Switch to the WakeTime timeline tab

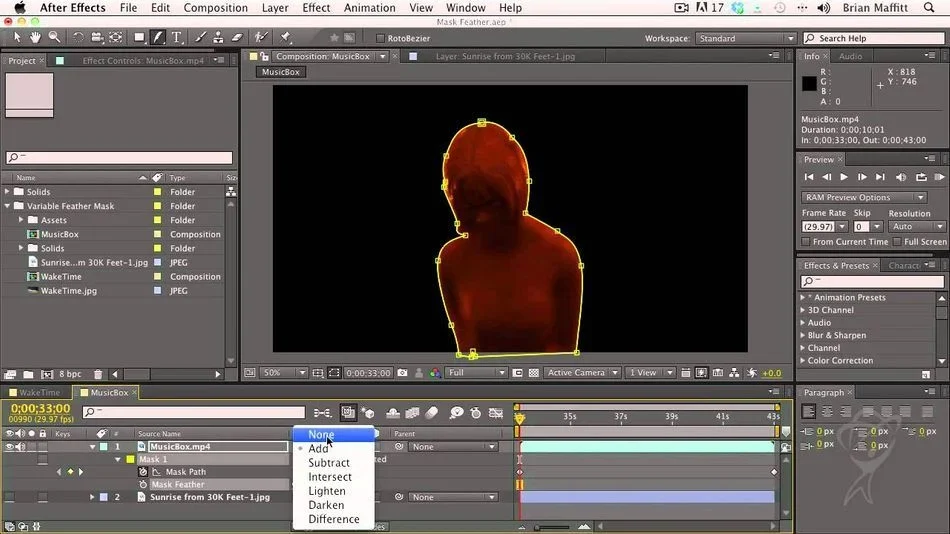[x=39, y=393]
